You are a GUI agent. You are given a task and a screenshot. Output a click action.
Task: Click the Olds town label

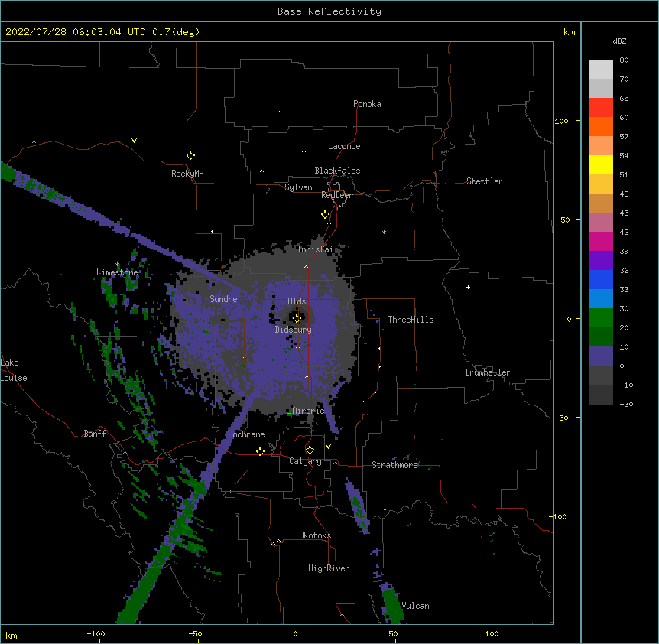(297, 301)
